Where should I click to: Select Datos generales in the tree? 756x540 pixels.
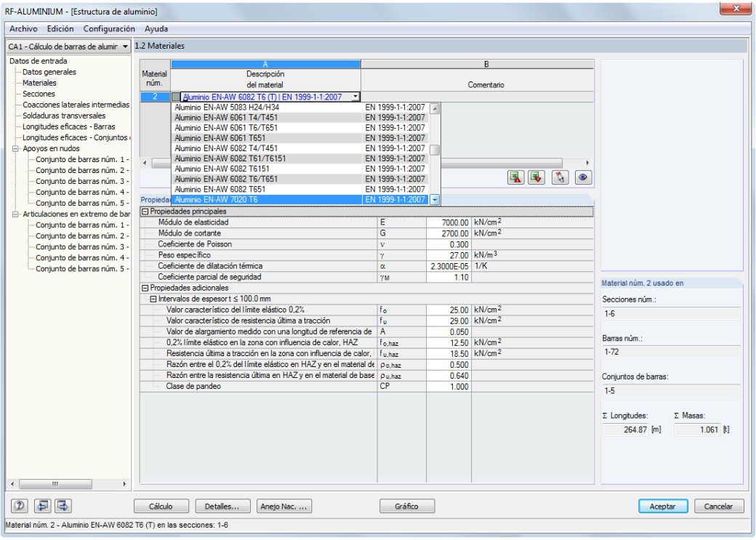(49, 72)
